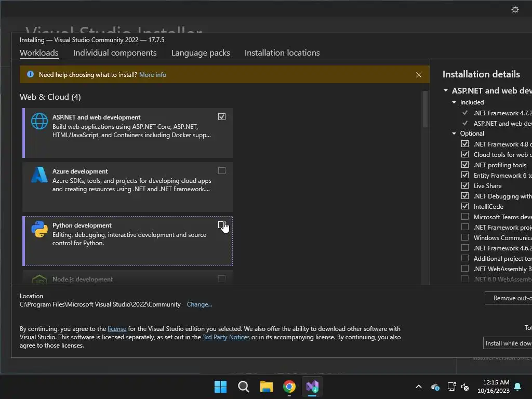Click the Azure development logo icon
Image resolution: width=532 pixels, height=399 pixels.
(x=39, y=175)
